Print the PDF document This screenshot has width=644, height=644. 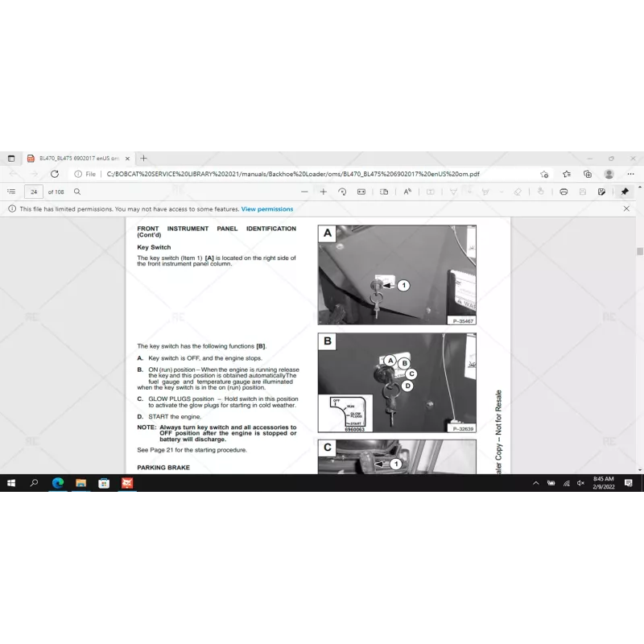pos(563,192)
